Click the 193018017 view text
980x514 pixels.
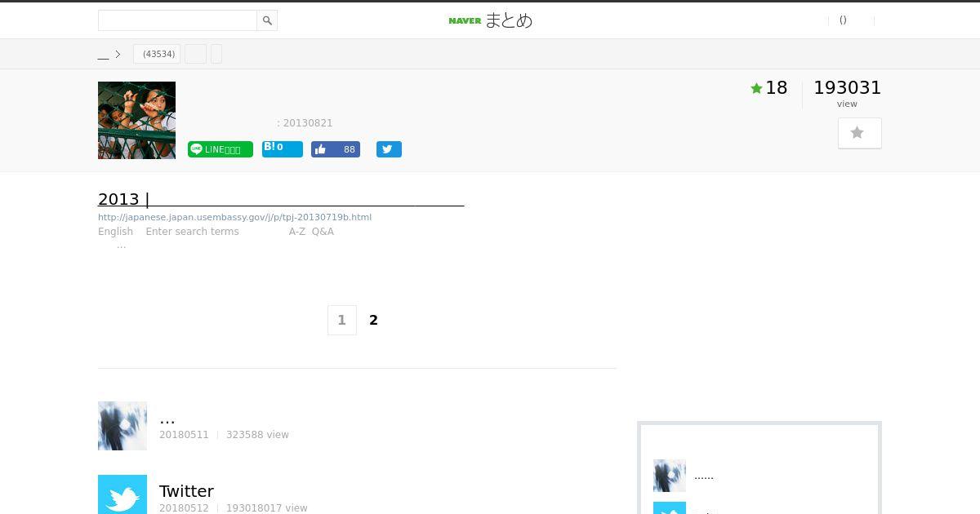(x=267, y=508)
